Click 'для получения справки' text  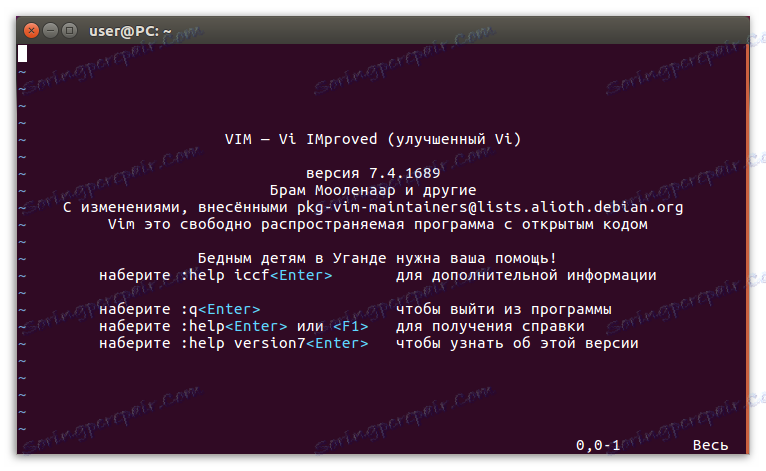490,326
